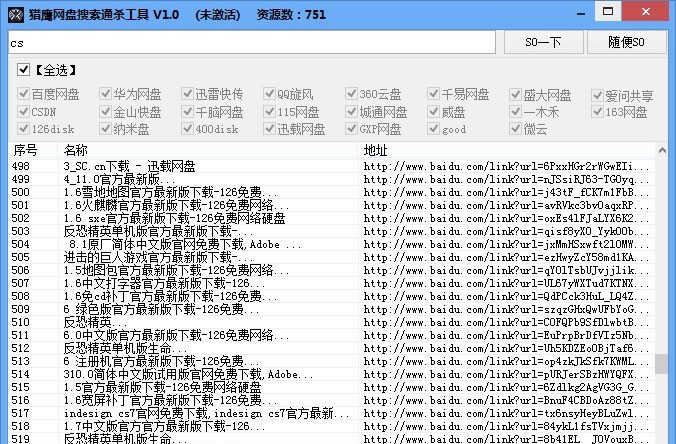This screenshot has height=444, width=676.
Task: Toggle the CSDN checkbox
Action: [x=23, y=112]
